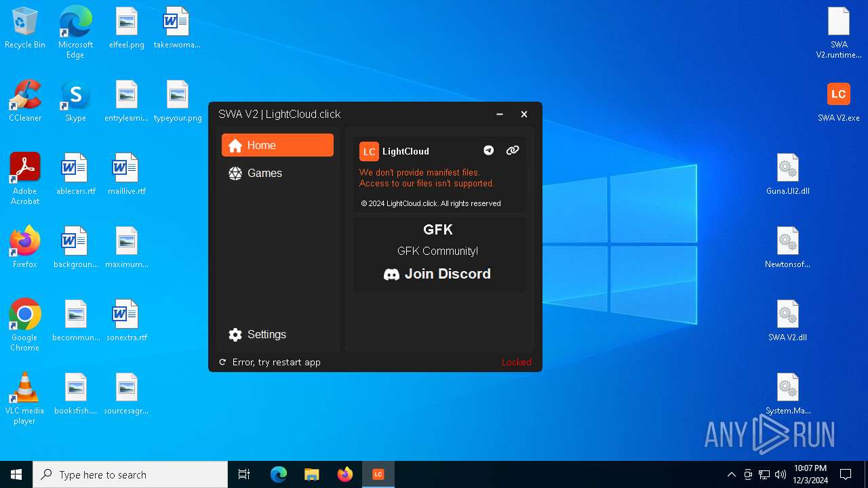
Task: Open the Home tab in SWA V2
Action: click(277, 145)
